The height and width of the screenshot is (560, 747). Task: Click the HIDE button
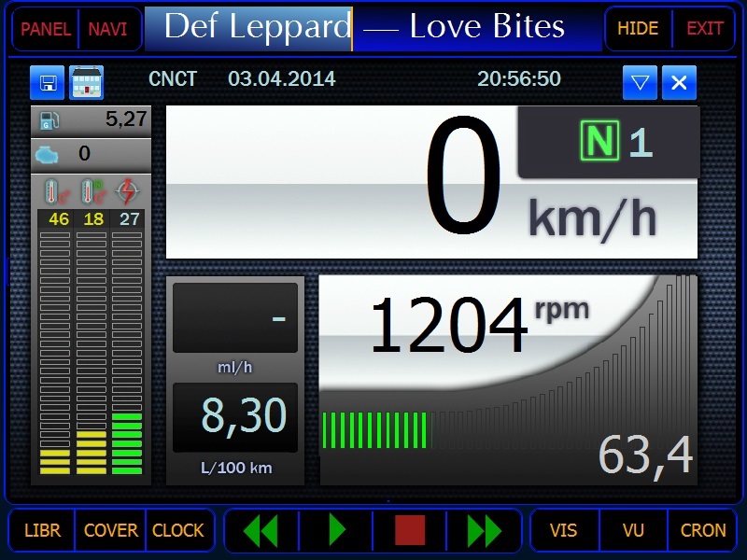coord(638,29)
